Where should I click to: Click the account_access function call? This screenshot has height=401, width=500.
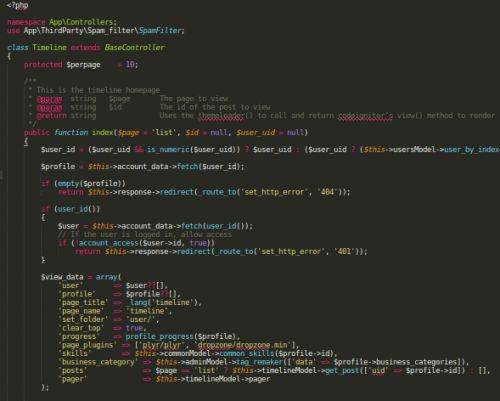coord(108,243)
